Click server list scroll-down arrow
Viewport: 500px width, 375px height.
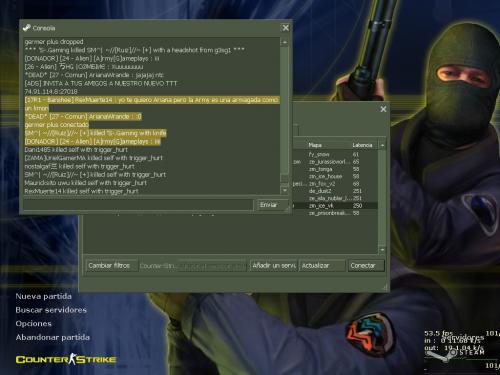point(382,250)
